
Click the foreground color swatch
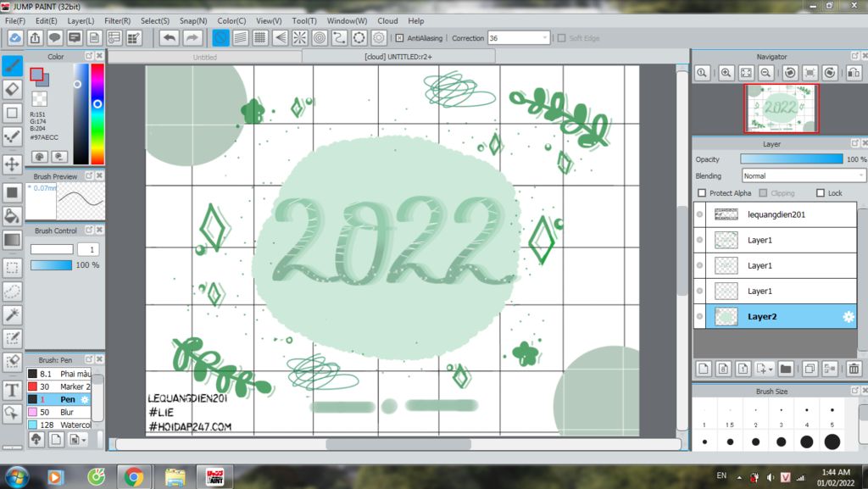(x=36, y=74)
